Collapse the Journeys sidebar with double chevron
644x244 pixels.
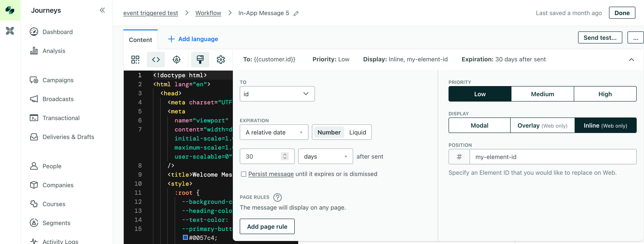(x=102, y=10)
